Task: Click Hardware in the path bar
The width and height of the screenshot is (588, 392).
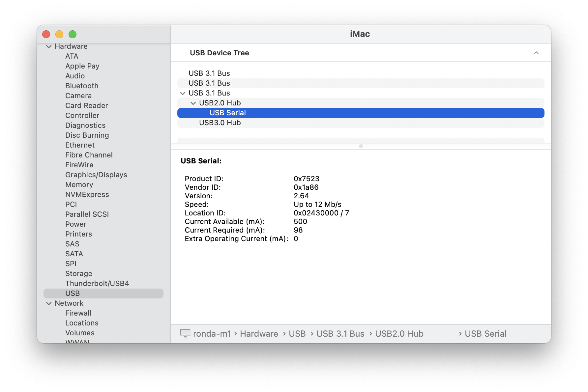Action: [x=259, y=334]
